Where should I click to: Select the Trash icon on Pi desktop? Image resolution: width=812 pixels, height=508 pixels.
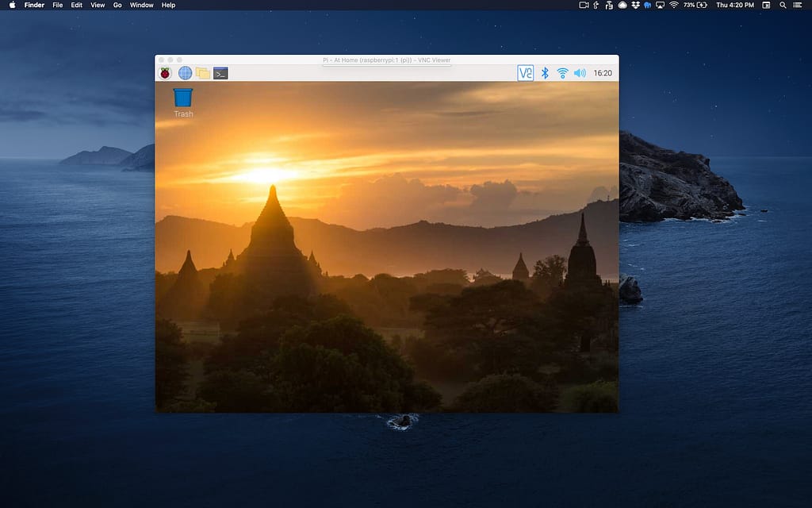tap(183, 101)
